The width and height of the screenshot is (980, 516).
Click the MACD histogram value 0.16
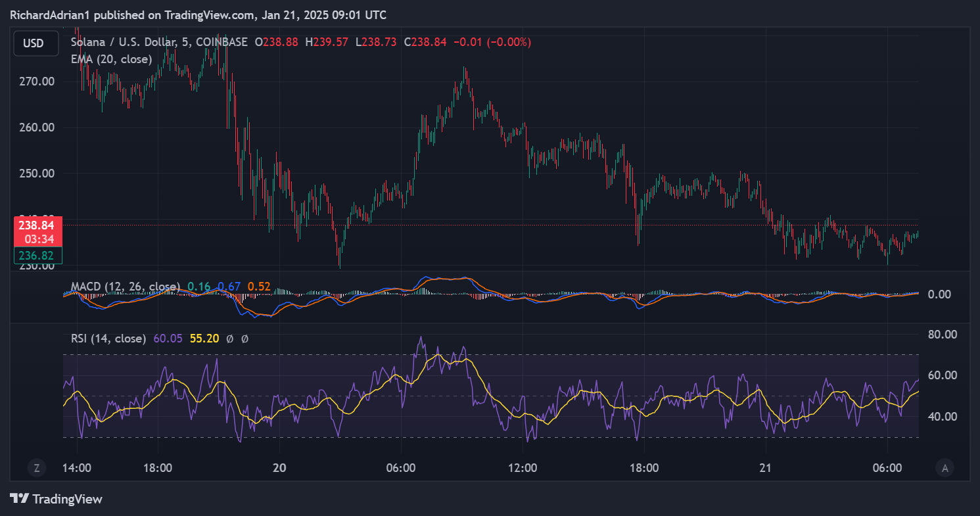coord(199,287)
